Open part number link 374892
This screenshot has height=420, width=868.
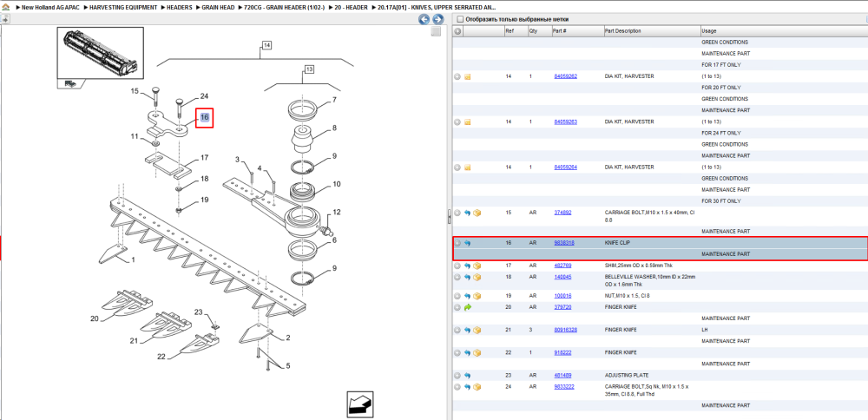point(562,213)
